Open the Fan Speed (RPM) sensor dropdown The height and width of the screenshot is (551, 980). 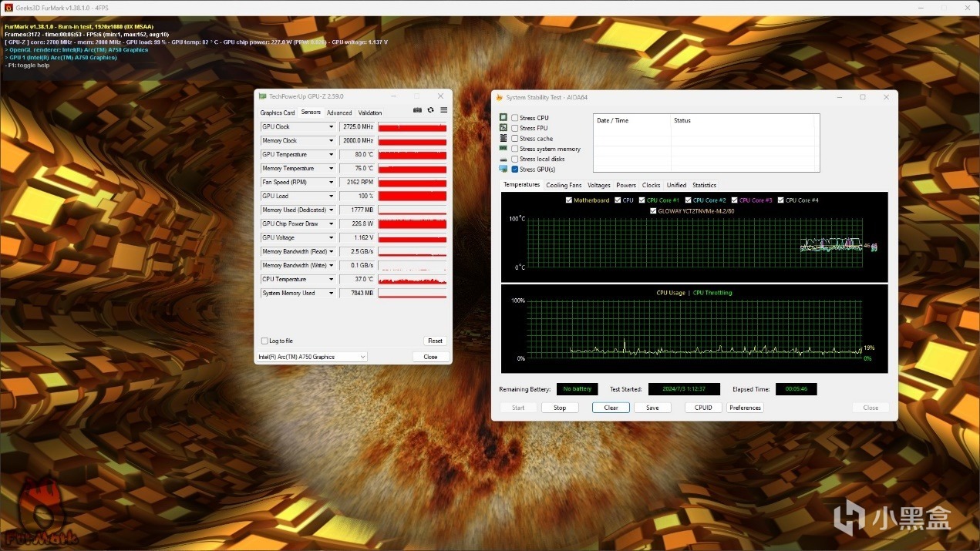(x=332, y=183)
